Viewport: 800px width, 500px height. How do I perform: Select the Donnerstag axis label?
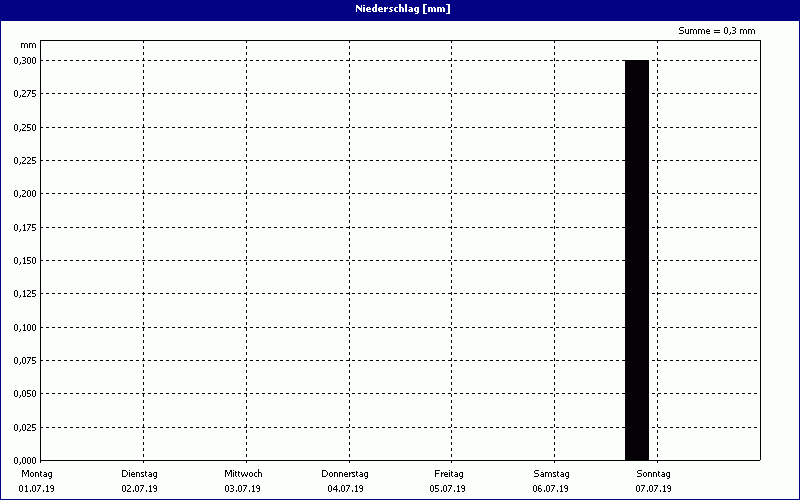pos(346,473)
